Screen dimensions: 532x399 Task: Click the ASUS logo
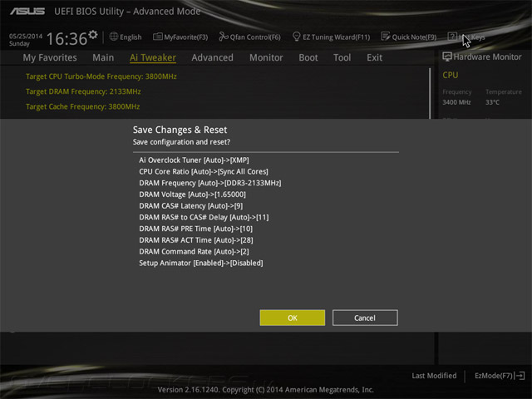click(x=27, y=11)
